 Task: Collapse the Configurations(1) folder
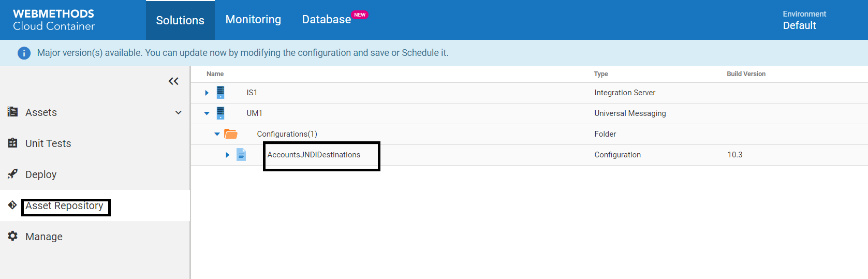(217, 134)
